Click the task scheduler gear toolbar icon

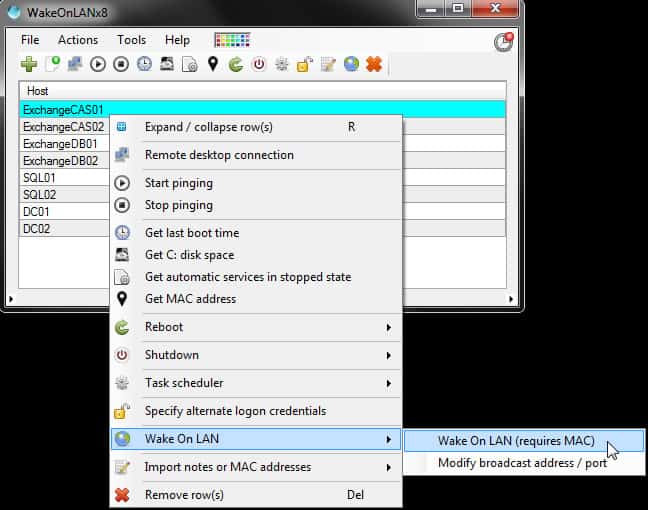point(282,64)
